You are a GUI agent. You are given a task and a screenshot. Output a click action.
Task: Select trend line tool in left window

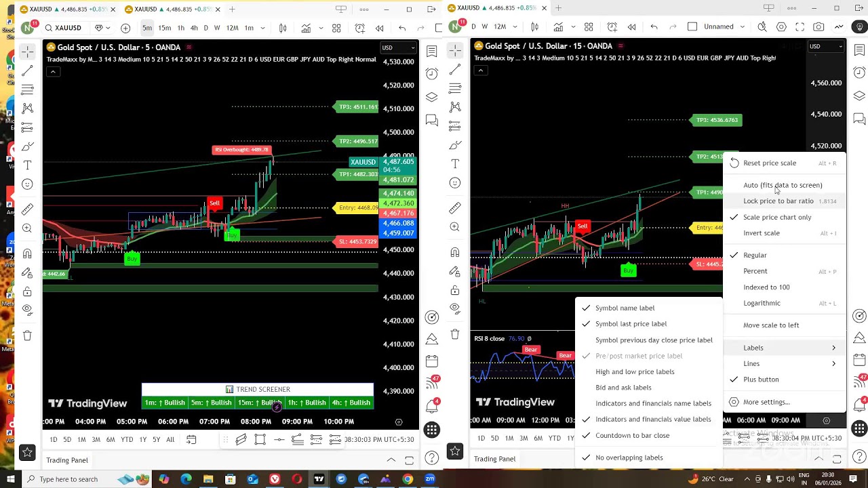(27, 71)
